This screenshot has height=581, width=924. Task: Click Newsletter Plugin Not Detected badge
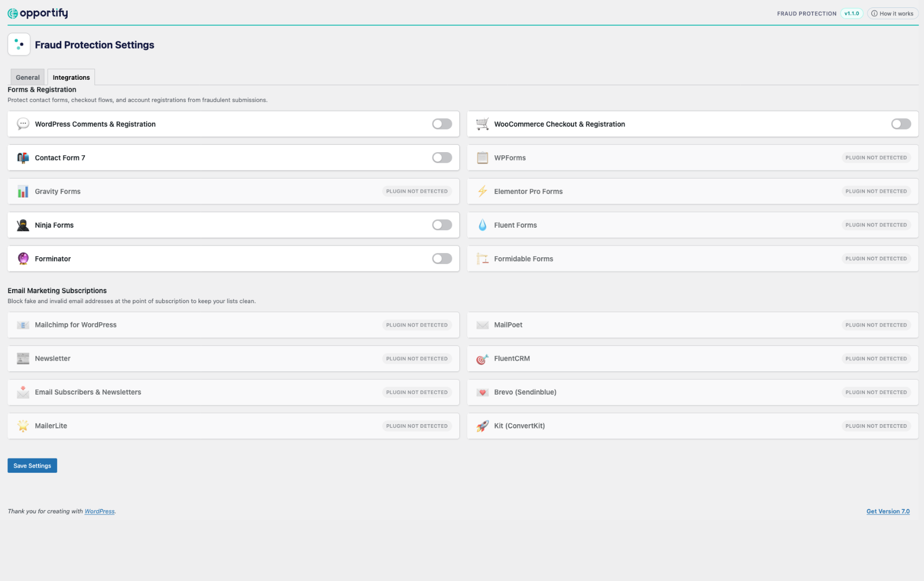417,359
